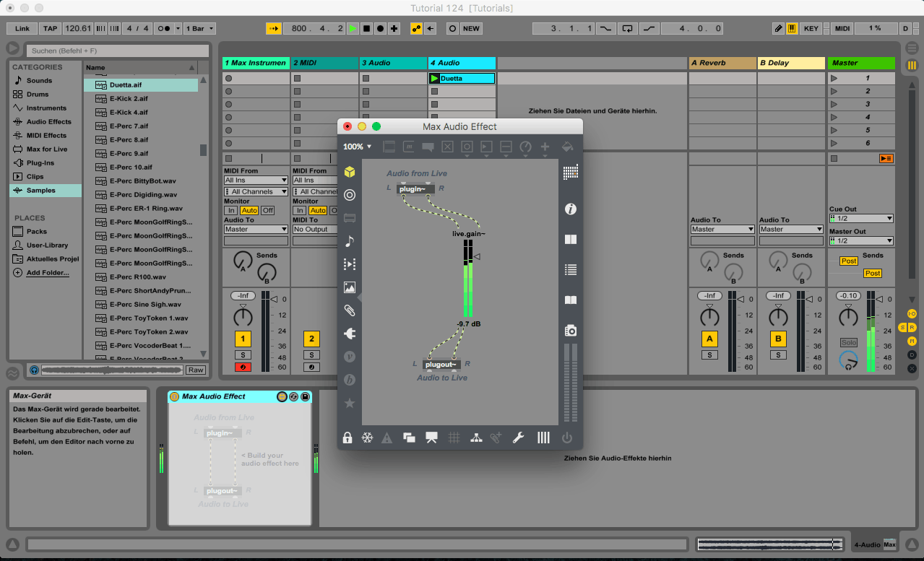Toggle track 1 activator button
The height and width of the screenshot is (561, 924).
point(243,339)
